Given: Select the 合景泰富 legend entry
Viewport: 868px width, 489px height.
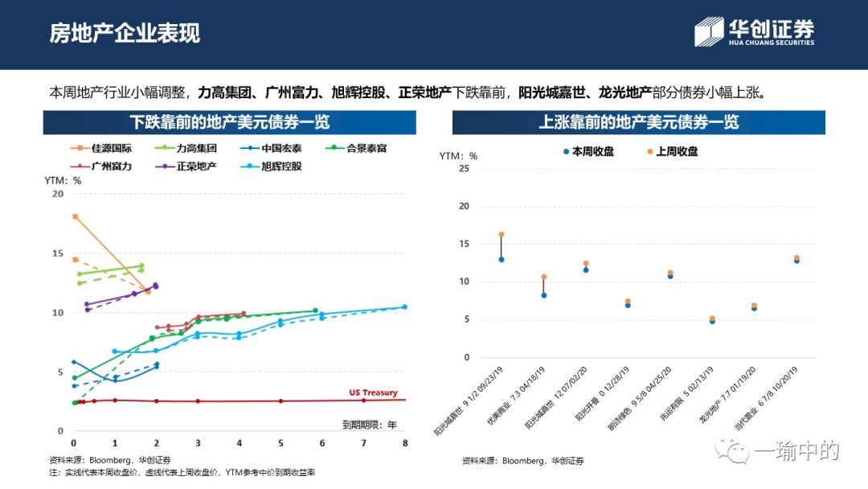Looking at the screenshot, I should [x=356, y=149].
